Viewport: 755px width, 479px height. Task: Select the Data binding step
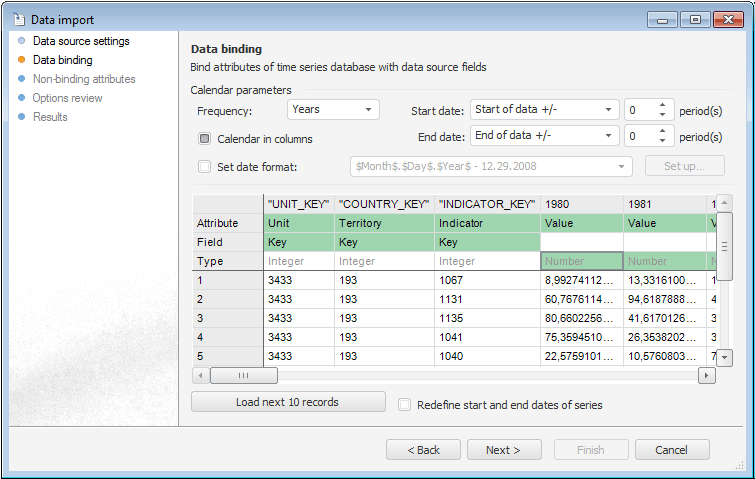tap(62, 61)
